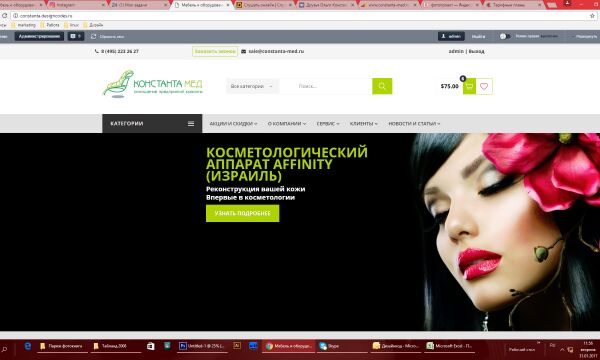
Task: Open the Windows Store taskbar icon
Action: [151, 346]
